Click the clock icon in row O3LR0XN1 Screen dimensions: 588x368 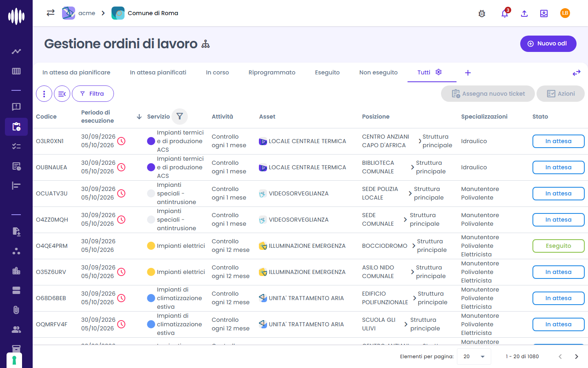[121, 141]
